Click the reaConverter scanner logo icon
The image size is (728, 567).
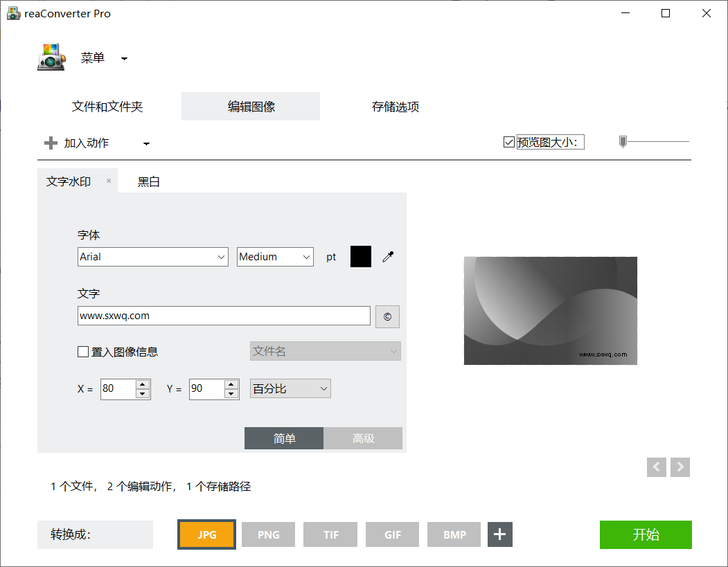click(51, 57)
